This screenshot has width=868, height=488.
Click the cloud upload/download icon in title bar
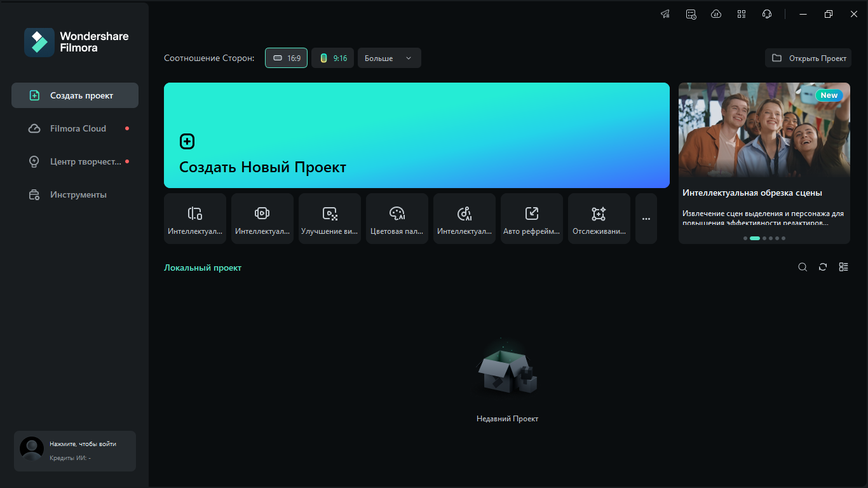pyautogui.click(x=716, y=14)
